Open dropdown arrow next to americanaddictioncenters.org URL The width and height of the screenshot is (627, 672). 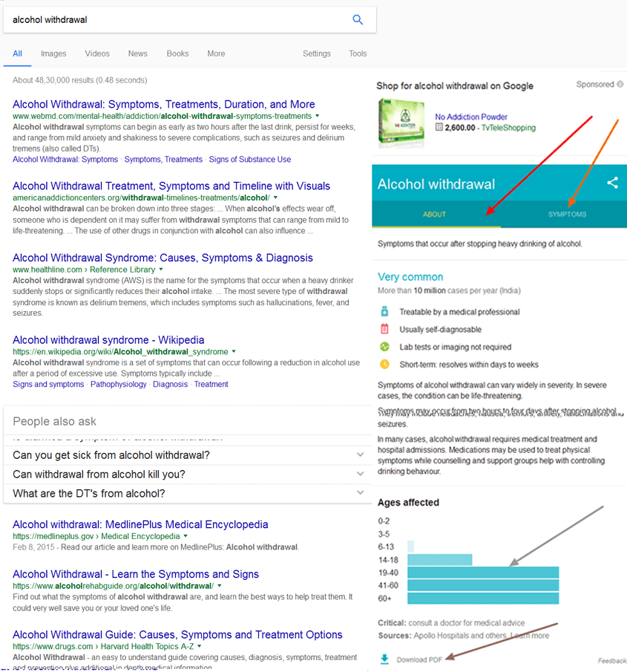pyautogui.click(x=275, y=198)
